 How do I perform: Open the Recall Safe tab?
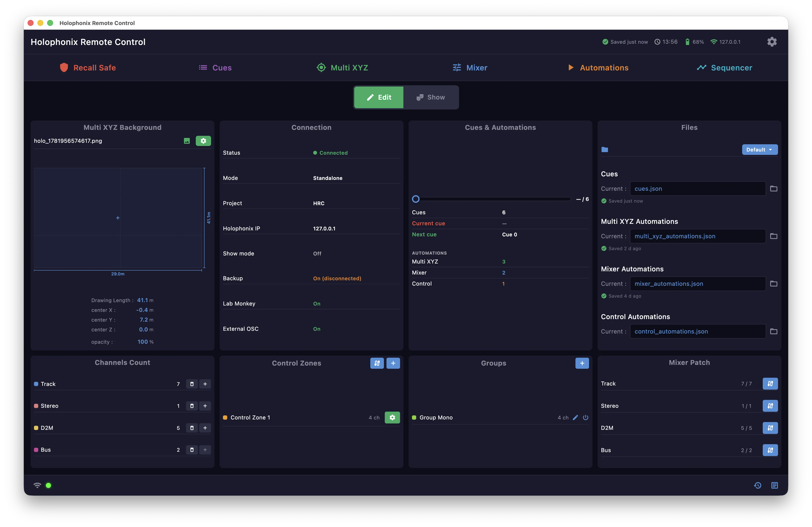88,67
